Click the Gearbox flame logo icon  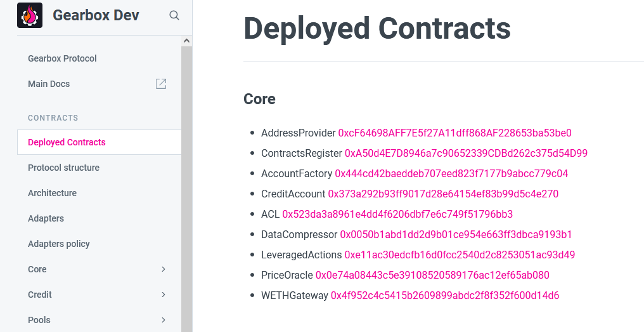[30, 15]
